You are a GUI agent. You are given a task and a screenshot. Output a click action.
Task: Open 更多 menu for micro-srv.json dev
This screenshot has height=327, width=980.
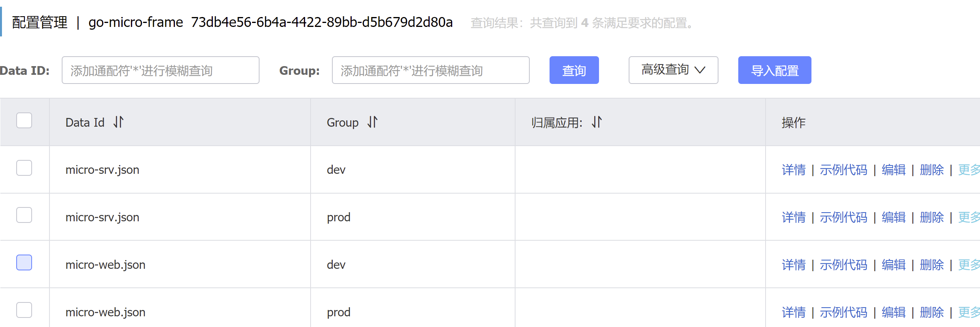pyautogui.click(x=969, y=170)
